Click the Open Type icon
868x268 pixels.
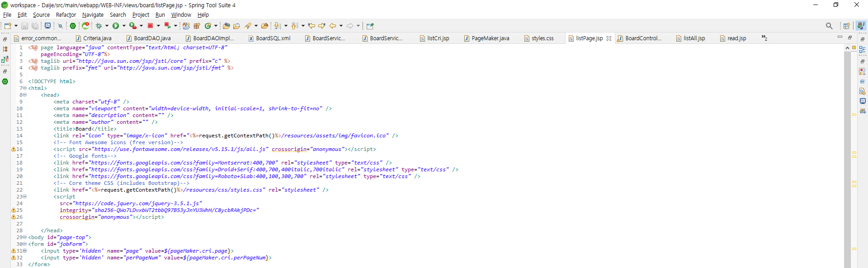pyautogui.click(x=226, y=26)
